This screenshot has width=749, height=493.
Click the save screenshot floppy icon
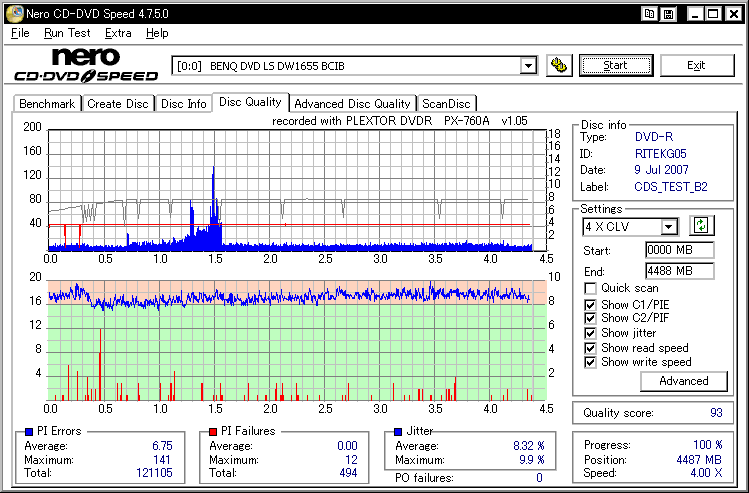tap(669, 14)
